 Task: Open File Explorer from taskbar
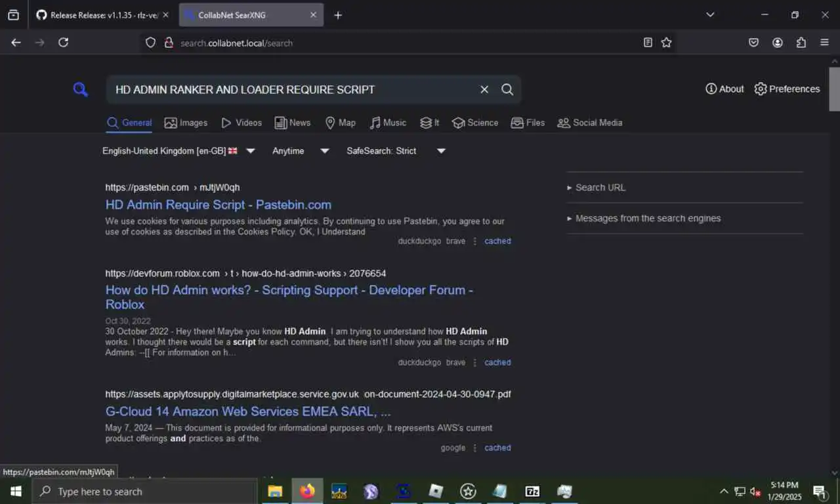(275, 492)
